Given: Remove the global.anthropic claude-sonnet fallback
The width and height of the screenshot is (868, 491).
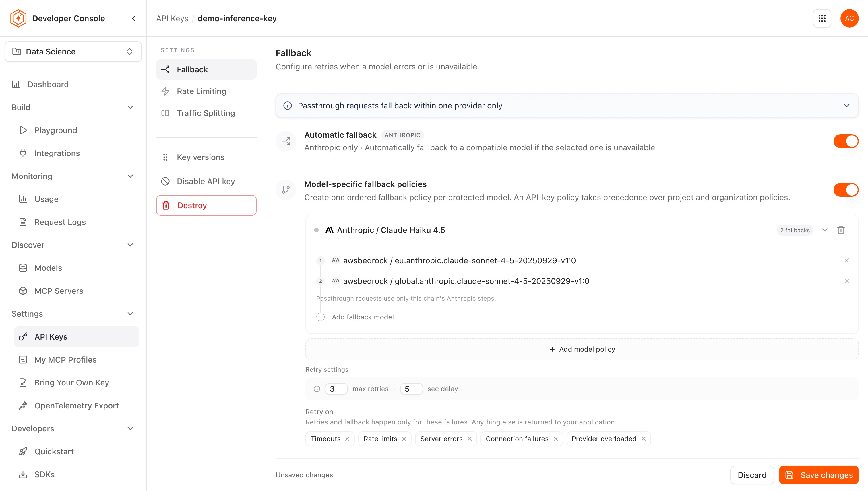Looking at the screenshot, I should click(846, 281).
